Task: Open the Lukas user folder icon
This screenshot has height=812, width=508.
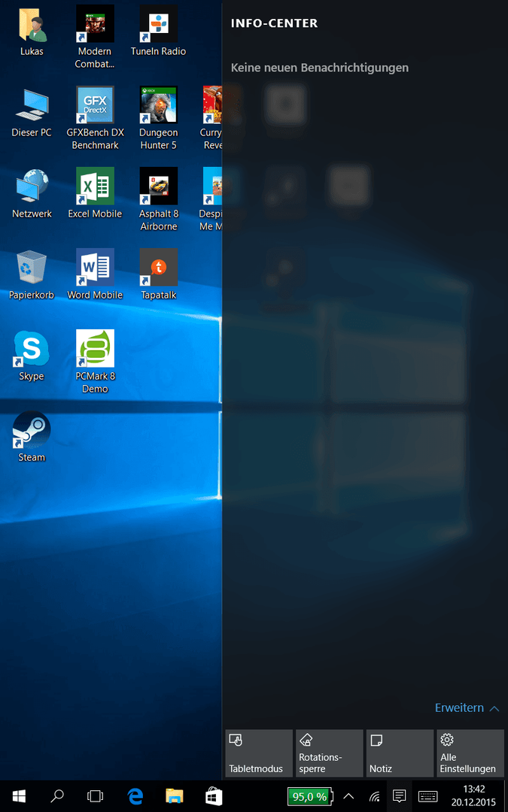Action: (x=32, y=31)
